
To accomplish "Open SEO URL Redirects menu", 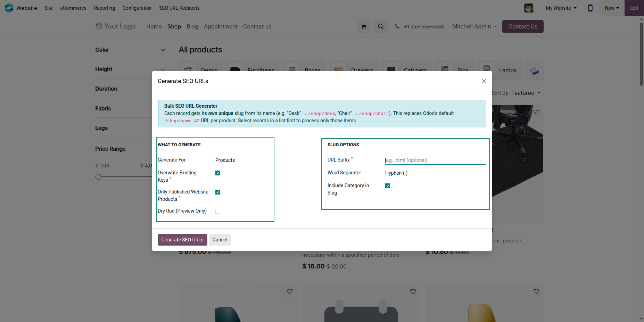I will (179, 8).
